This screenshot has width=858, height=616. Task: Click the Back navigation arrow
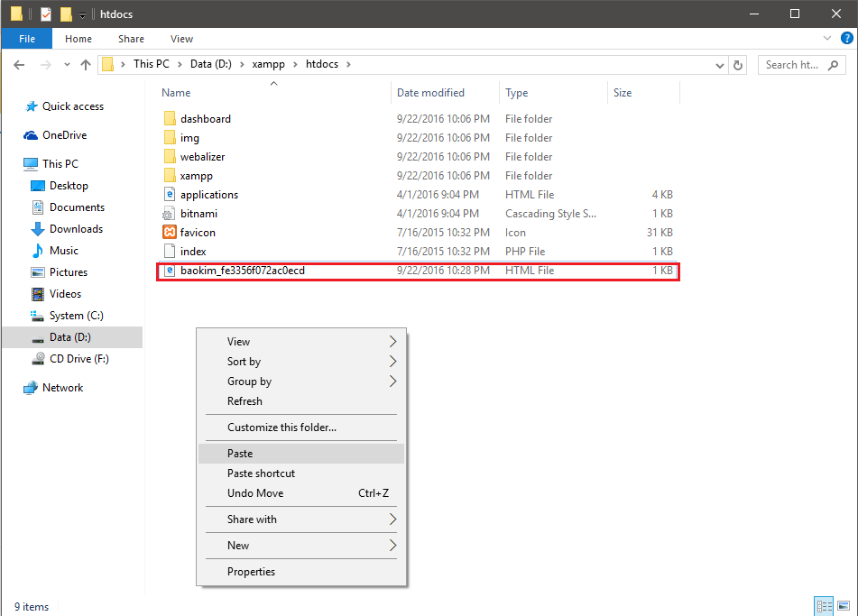[19, 65]
